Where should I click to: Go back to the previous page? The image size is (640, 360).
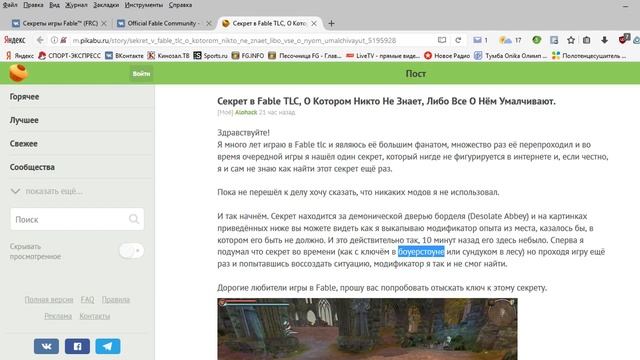pyautogui.click(x=40, y=40)
